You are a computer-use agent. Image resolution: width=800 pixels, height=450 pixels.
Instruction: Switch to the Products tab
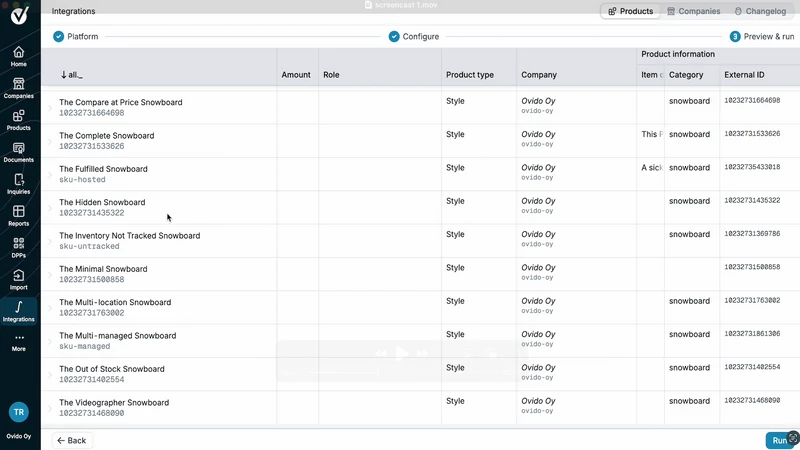(x=631, y=11)
